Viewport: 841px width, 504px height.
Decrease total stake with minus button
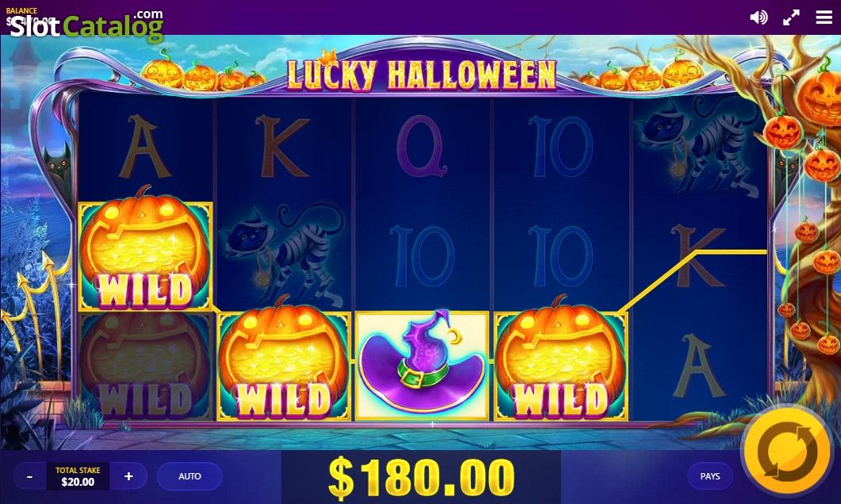29,476
